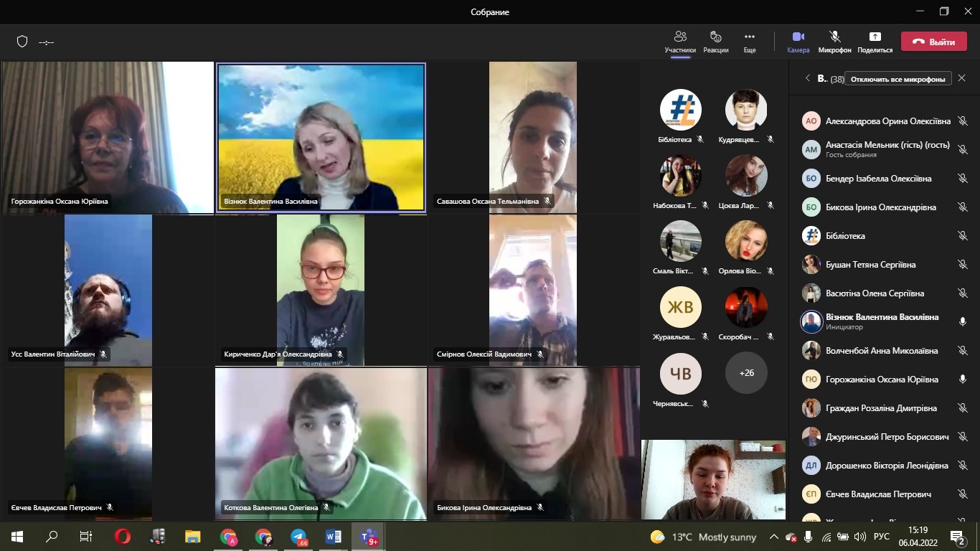Click mic icon in Візнюк Валентина Василівна list row
The image size is (980, 551).
pos(963,322)
